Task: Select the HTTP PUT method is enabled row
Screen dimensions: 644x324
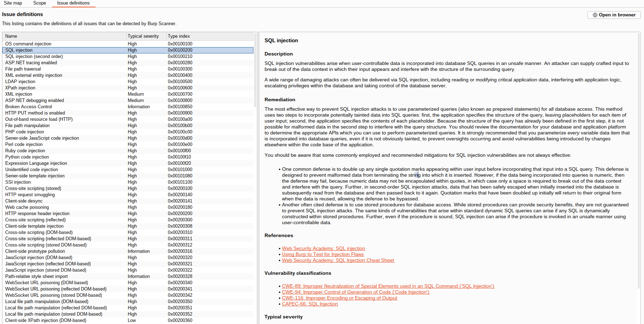Action: (128, 113)
